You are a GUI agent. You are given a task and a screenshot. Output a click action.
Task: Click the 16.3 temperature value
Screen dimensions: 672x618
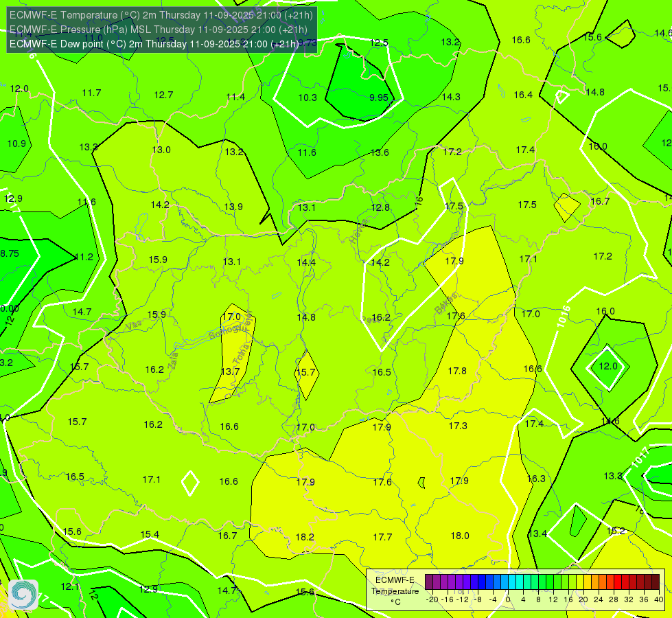pos(535,479)
